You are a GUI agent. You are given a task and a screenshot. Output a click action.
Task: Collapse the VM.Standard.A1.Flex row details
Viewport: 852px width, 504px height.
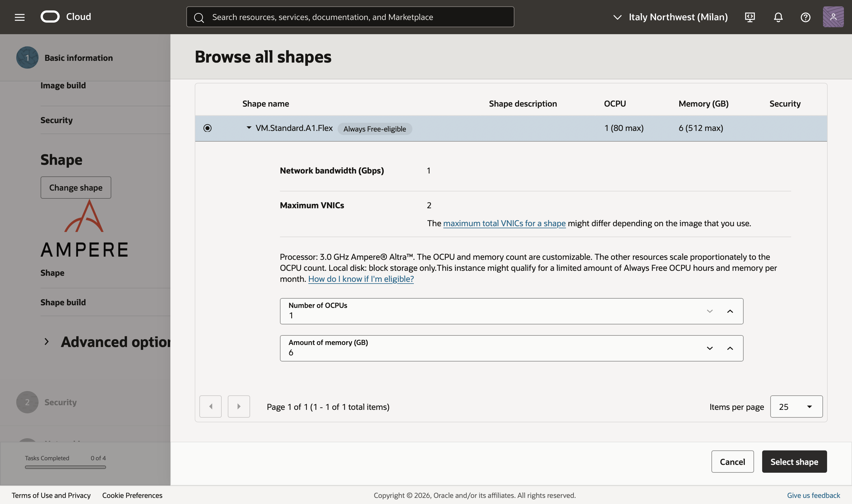click(x=249, y=128)
